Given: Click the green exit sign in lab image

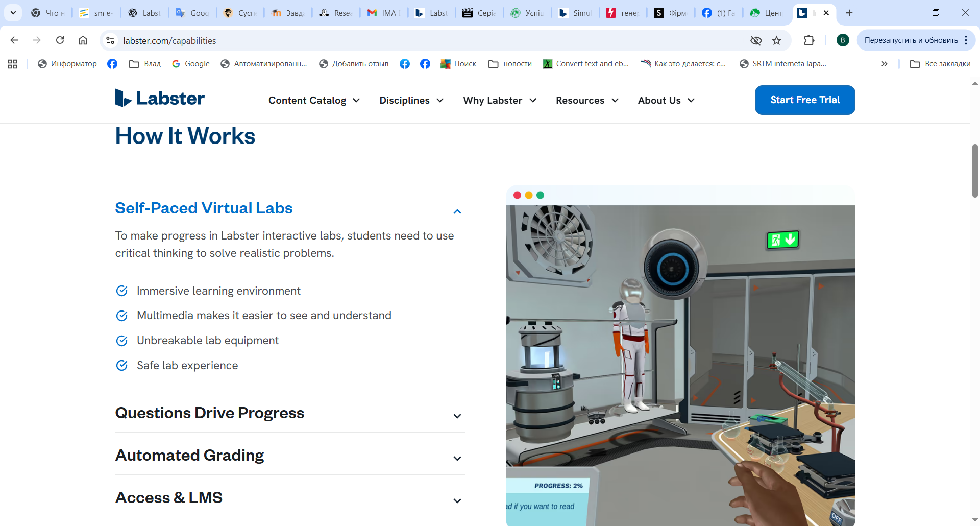Looking at the screenshot, I should pyautogui.click(x=782, y=240).
